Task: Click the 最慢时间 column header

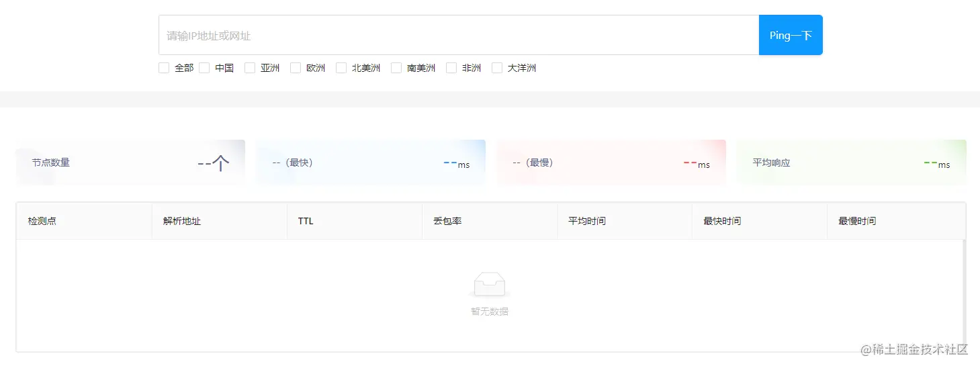Action: click(894, 221)
